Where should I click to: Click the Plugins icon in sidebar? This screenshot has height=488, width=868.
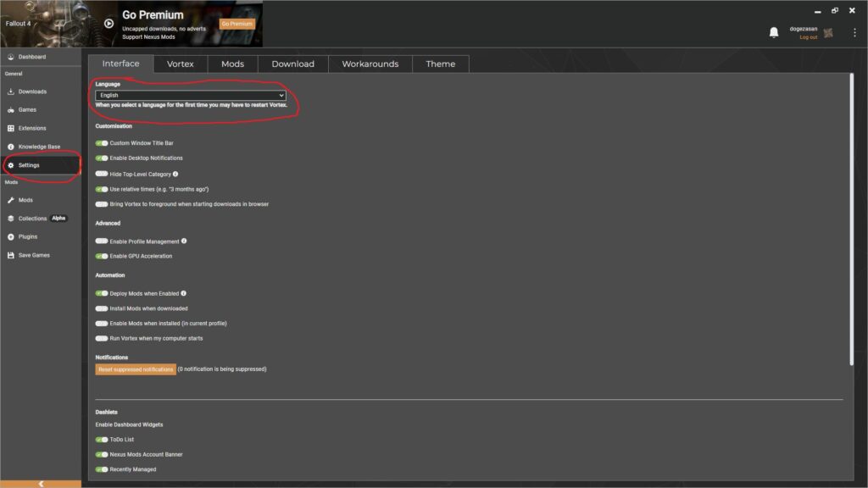coord(10,237)
